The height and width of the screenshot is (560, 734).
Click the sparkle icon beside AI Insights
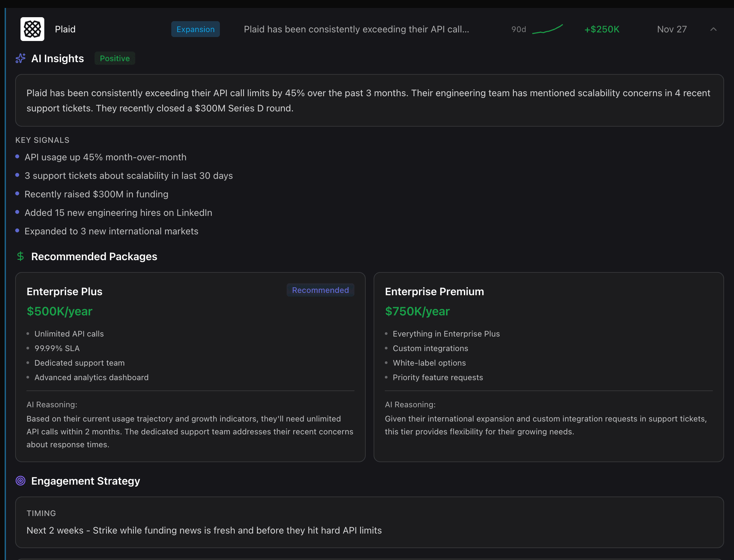click(x=20, y=58)
